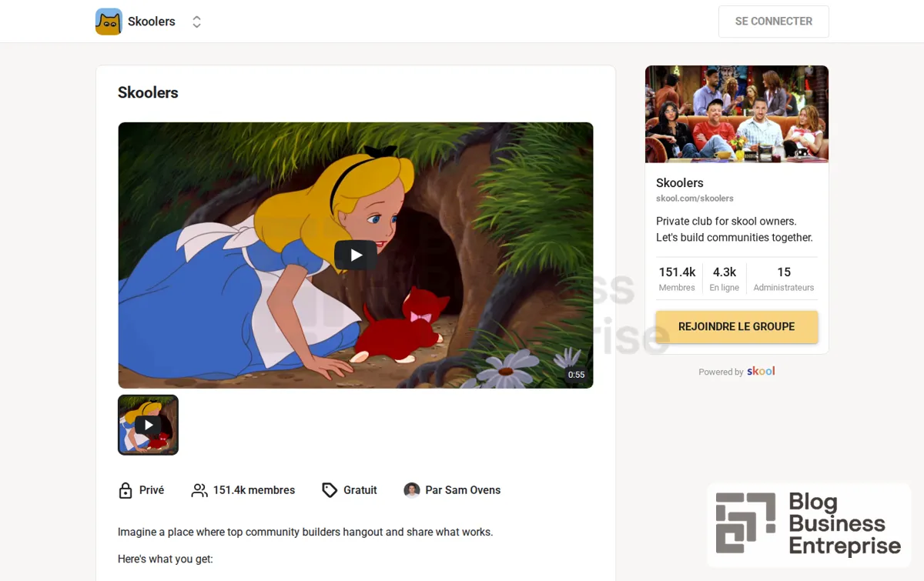
Task: Expand the group switcher chevron arrows
Action: pos(197,22)
